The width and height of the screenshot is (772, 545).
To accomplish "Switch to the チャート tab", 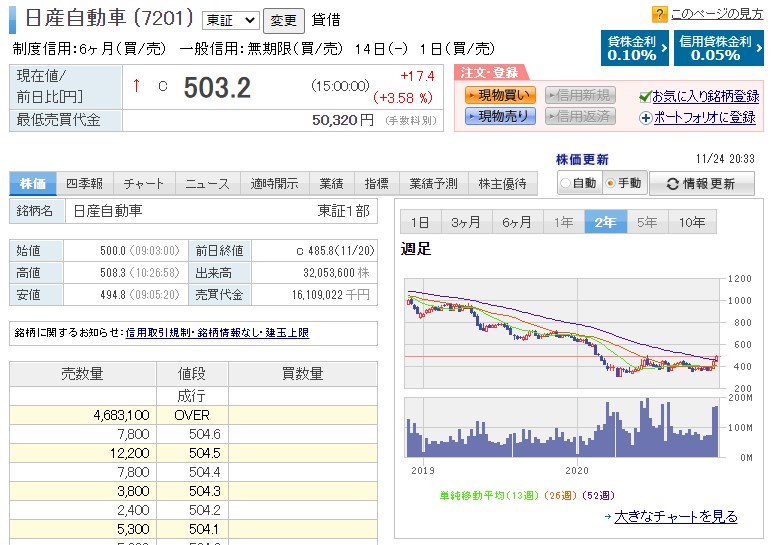I will point(144,184).
